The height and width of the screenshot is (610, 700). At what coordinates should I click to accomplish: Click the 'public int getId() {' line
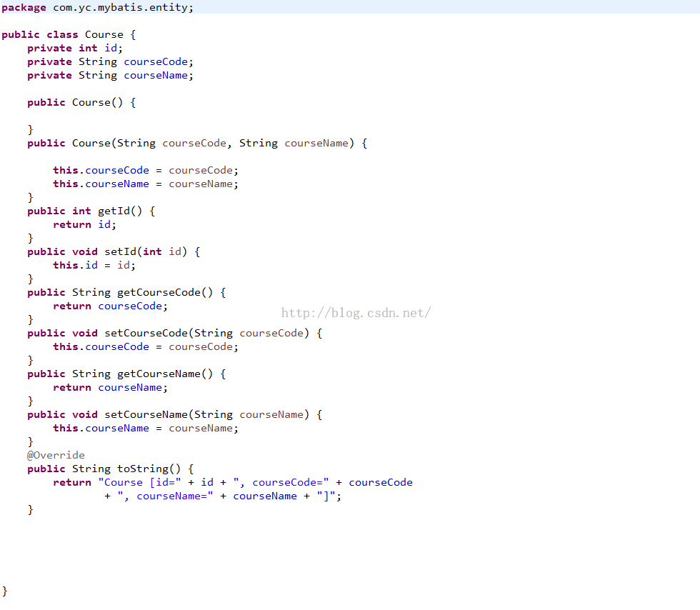tap(91, 211)
